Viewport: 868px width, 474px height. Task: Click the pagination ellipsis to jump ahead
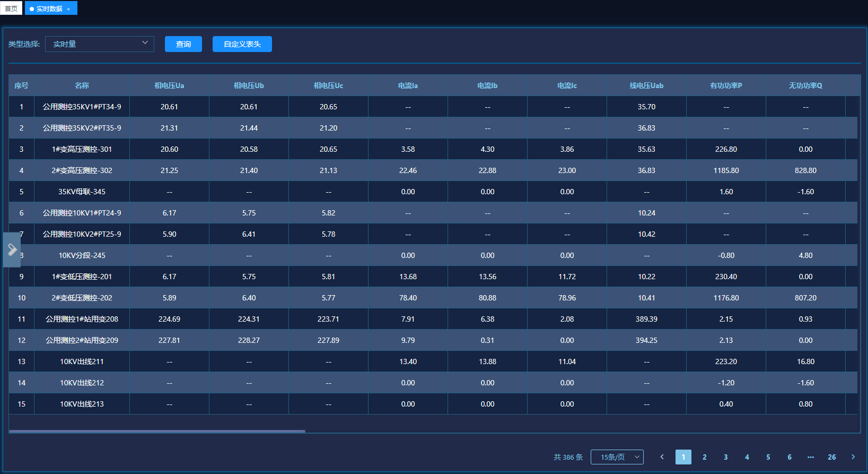pos(810,457)
